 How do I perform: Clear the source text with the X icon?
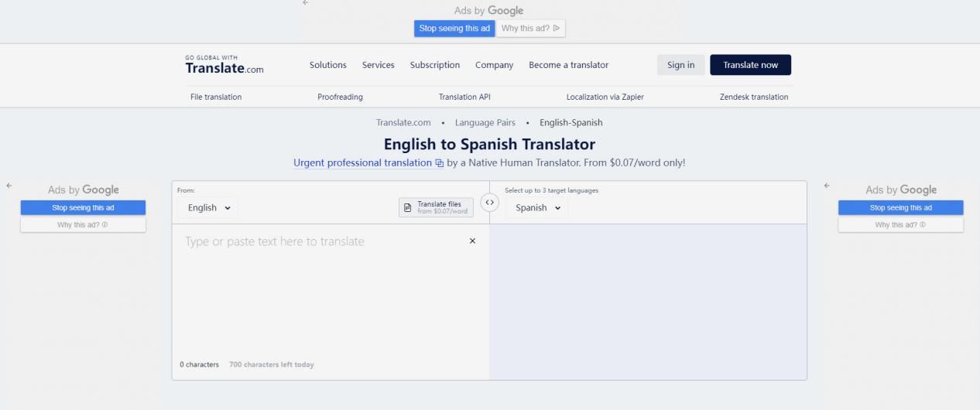pyautogui.click(x=473, y=241)
